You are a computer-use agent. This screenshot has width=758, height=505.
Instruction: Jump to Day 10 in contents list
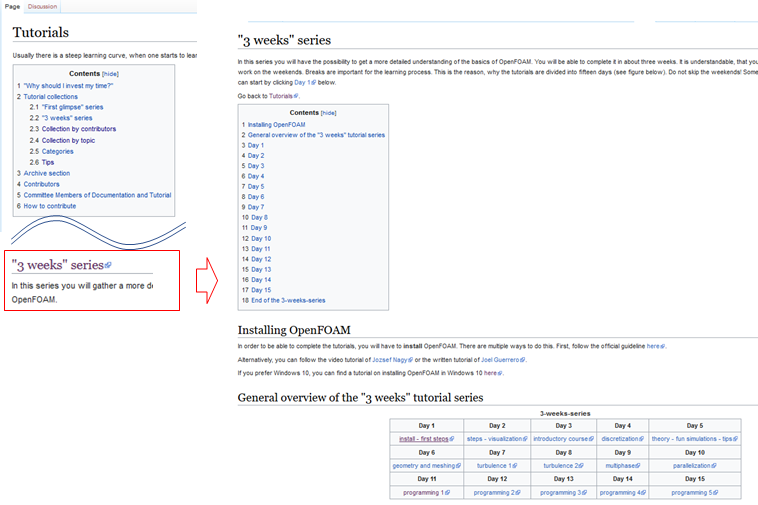tap(261, 239)
